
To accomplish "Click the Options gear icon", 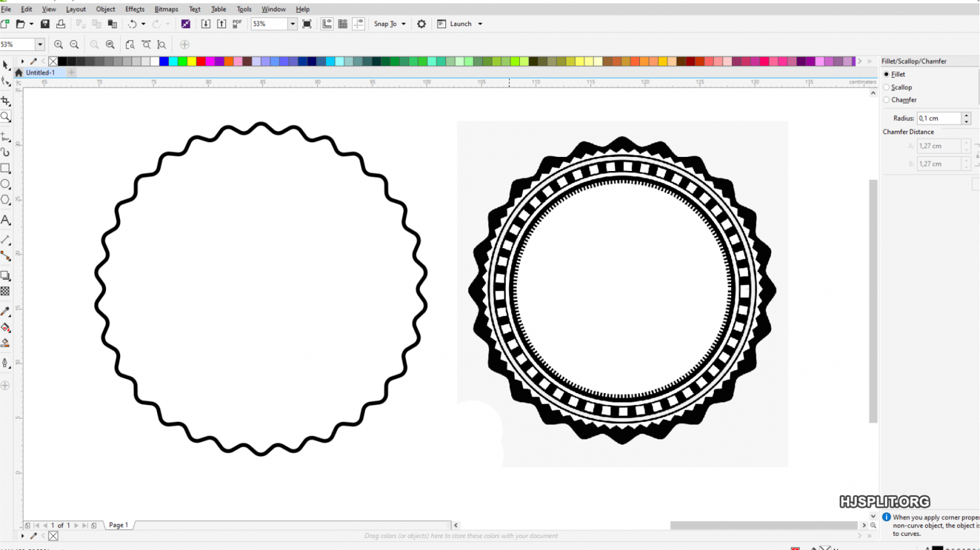I will [421, 24].
